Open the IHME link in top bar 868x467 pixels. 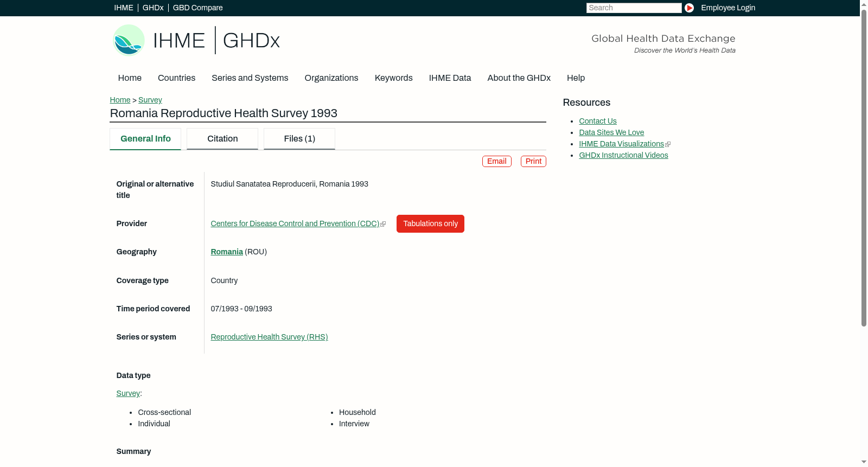point(124,8)
